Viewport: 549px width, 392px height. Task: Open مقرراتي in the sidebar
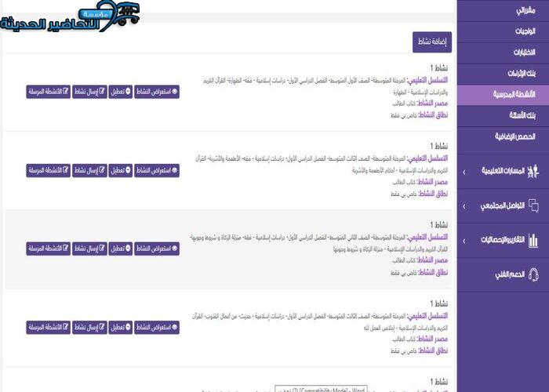click(x=503, y=10)
